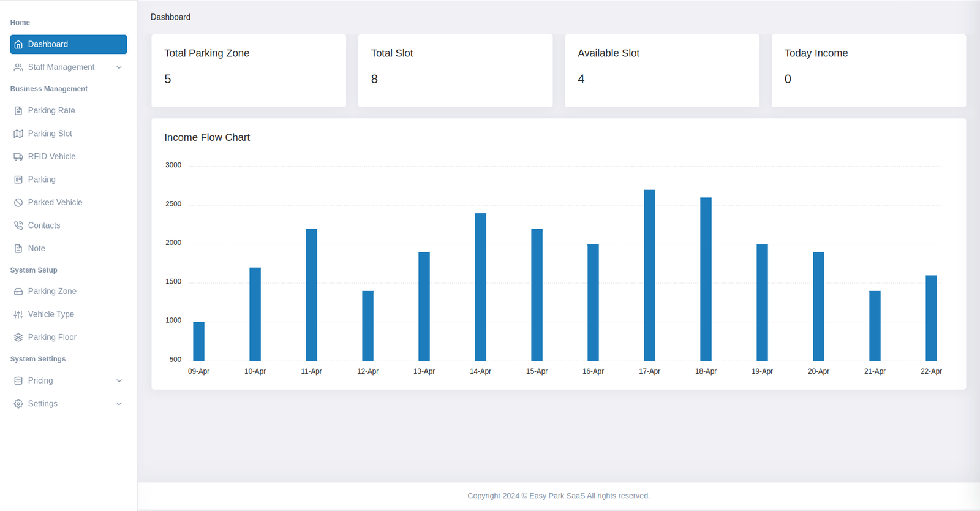Expand the Staff Management chevron
This screenshot has height=511, width=980.
[x=119, y=67]
